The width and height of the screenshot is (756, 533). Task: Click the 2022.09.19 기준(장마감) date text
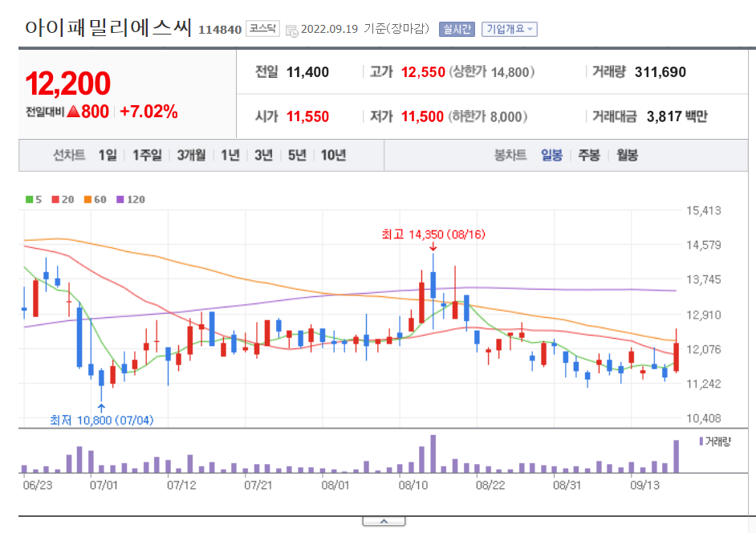(x=365, y=30)
